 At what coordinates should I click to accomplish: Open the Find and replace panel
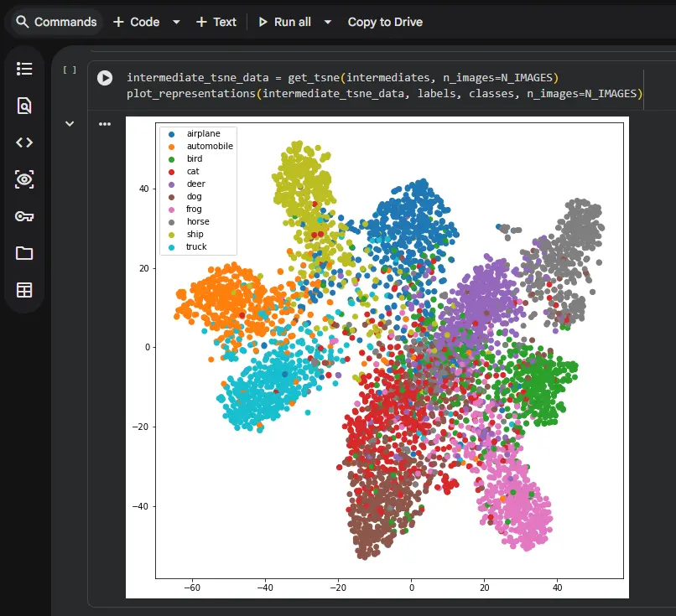coord(24,106)
